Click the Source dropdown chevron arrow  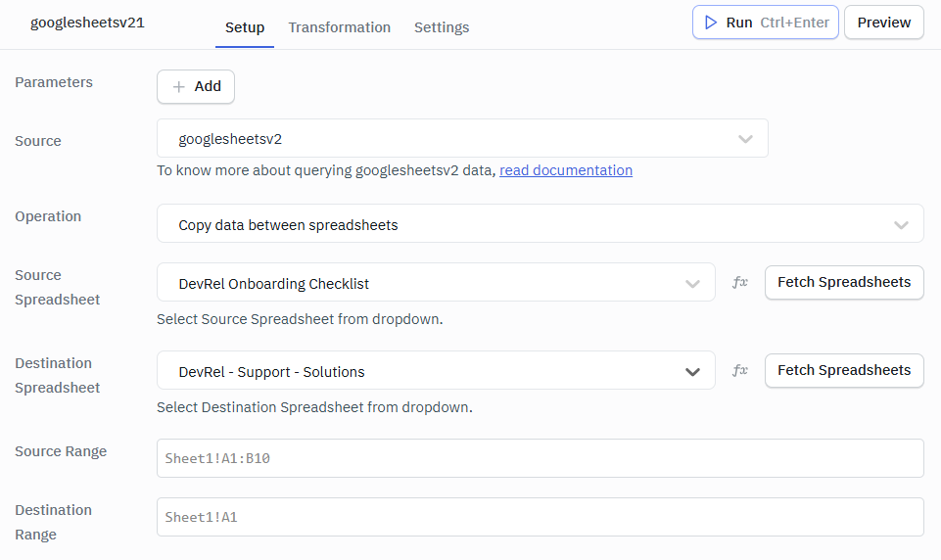(x=745, y=139)
